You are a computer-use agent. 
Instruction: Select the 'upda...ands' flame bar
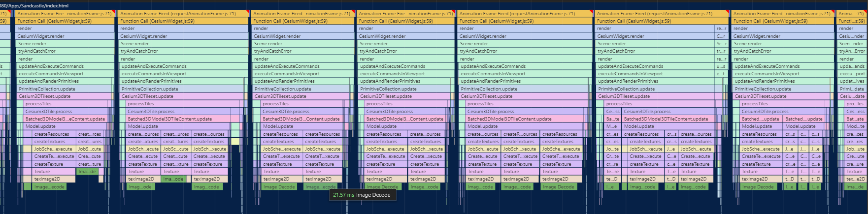point(852,66)
